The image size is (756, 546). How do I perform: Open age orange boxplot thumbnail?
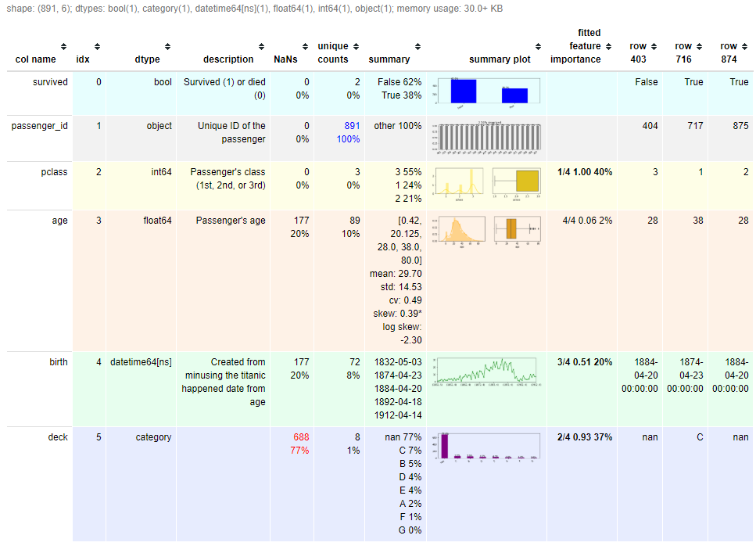pyautogui.click(x=518, y=231)
